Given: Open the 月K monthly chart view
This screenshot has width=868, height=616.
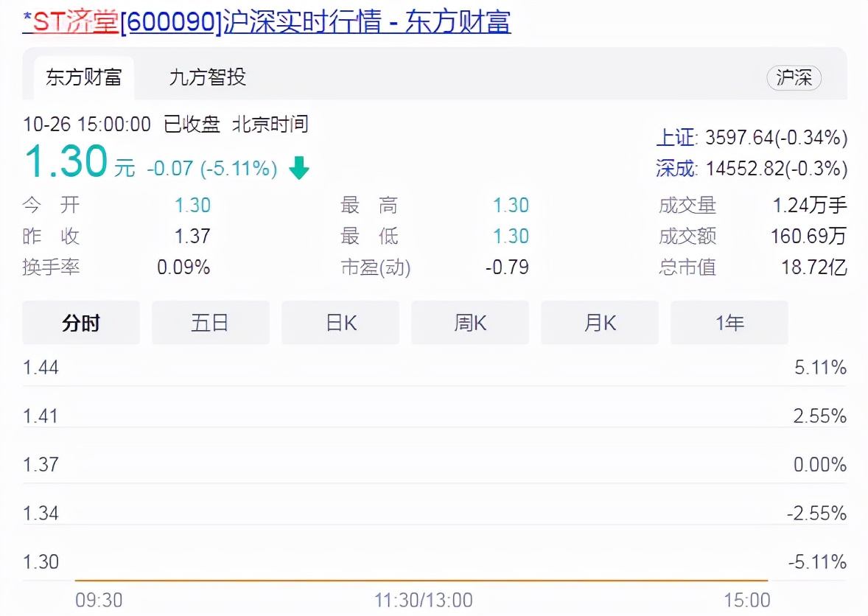Looking at the screenshot, I should pos(599,322).
